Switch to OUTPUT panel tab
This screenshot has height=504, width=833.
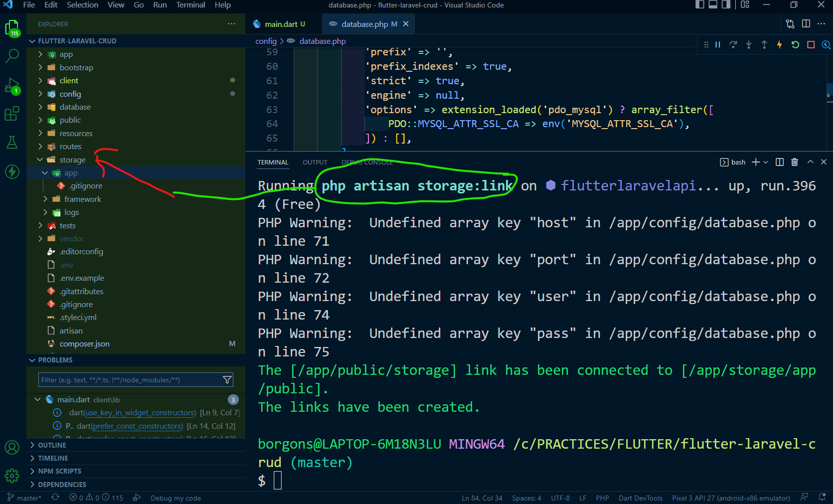click(315, 162)
